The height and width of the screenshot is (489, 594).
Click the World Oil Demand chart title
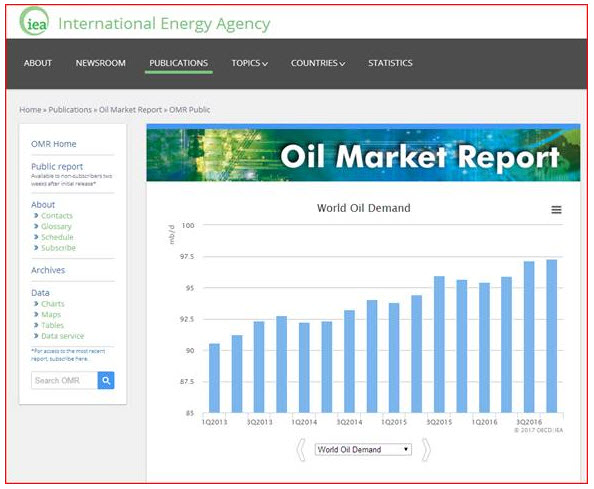coord(364,208)
